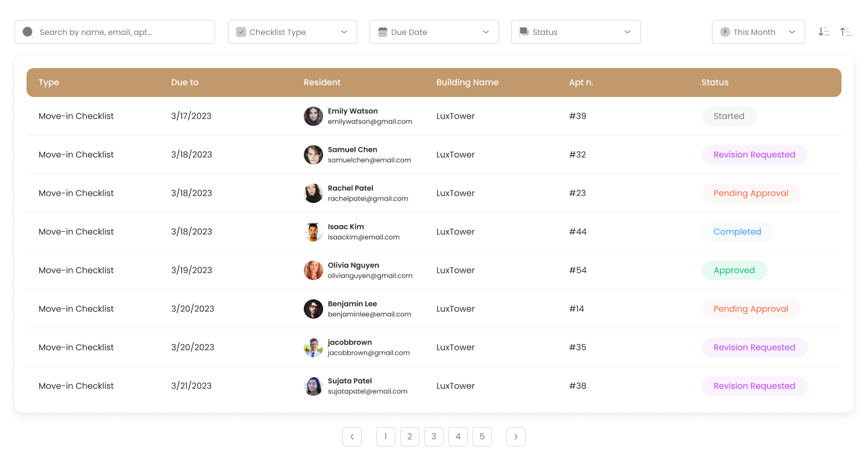Open the This Month dropdown

[793, 31]
